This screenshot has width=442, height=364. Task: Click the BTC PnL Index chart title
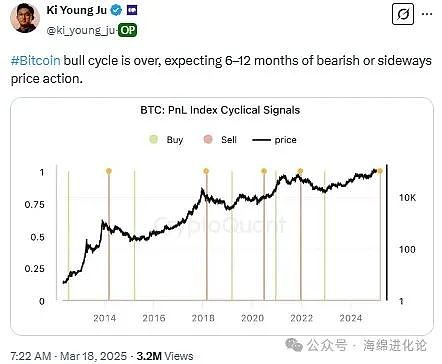(x=220, y=110)
